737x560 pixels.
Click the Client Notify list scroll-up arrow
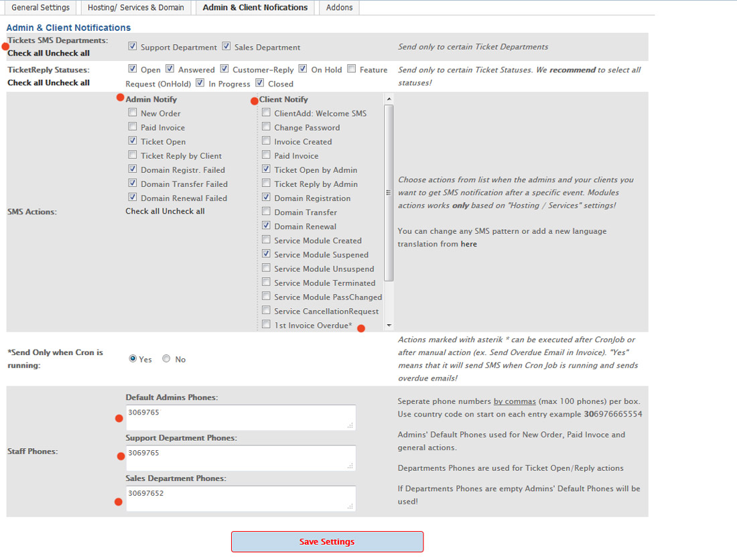389,99
